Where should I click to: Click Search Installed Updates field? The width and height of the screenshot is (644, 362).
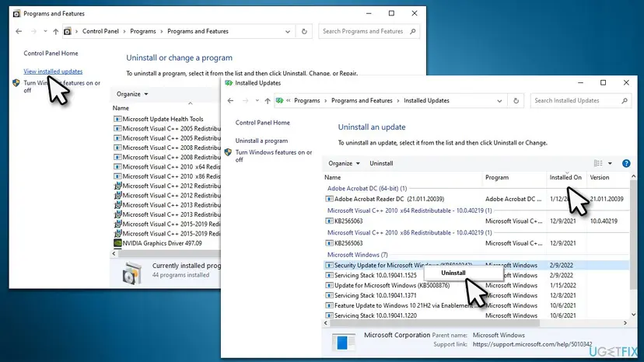click(581, 100)
